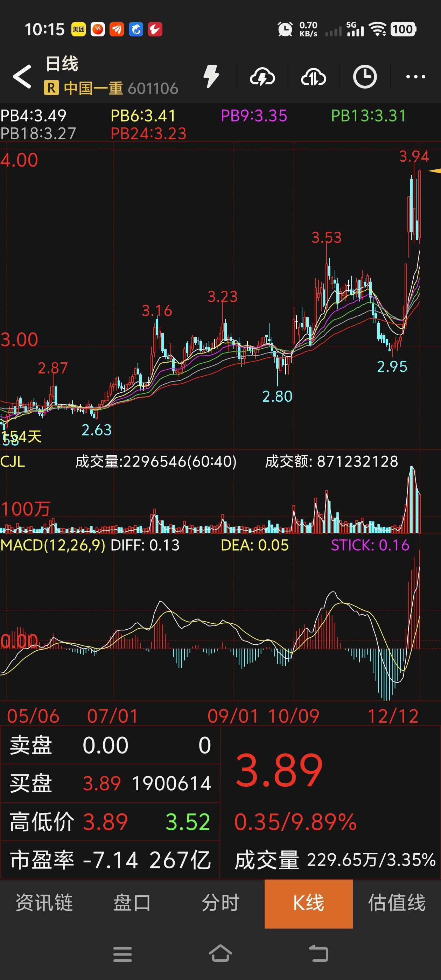Screen dimensions: 441x980
Task: Tap the back arrow icon
Action: point(22,76)
